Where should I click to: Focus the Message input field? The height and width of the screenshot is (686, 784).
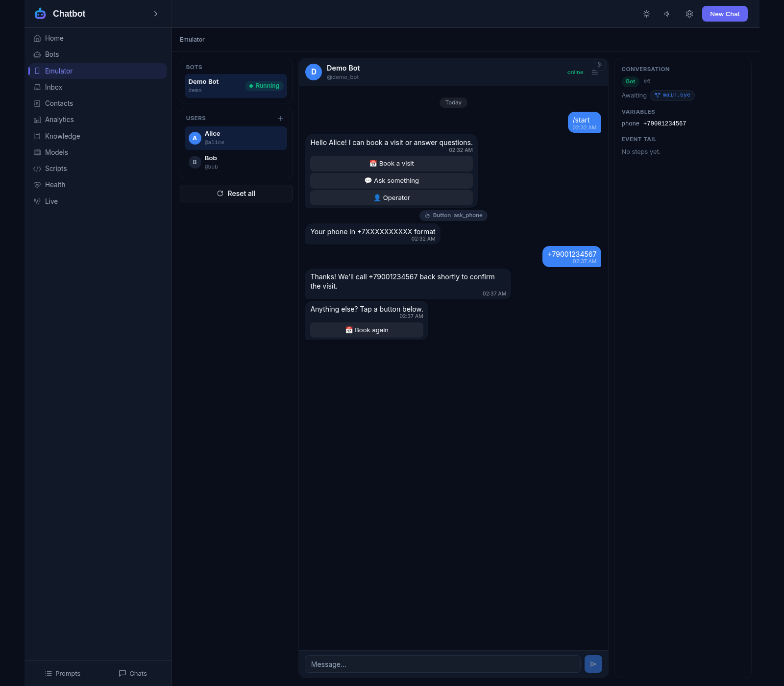(442, 664)
